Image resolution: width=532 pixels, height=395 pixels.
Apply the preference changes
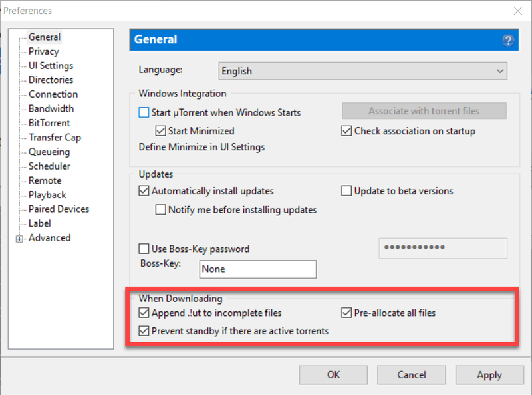(489, 375)
